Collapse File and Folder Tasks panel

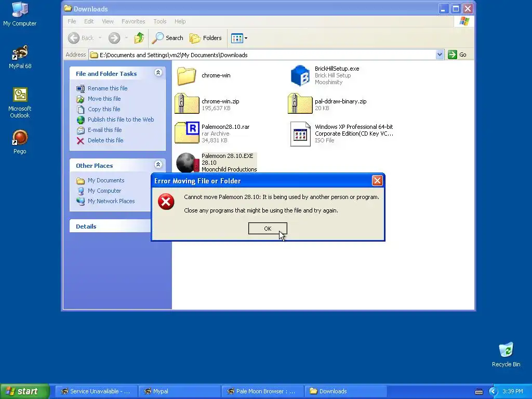pos(158,73)
